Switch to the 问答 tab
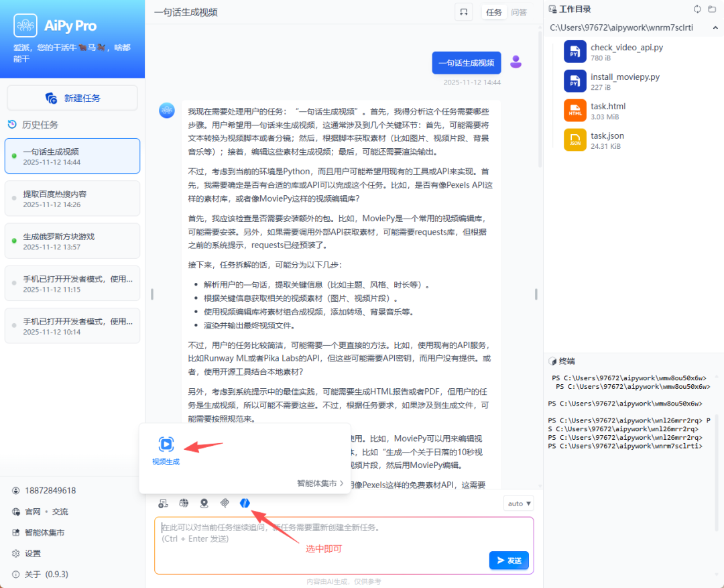This screenshot has height=588, width=724. click(x=518, y=13)
